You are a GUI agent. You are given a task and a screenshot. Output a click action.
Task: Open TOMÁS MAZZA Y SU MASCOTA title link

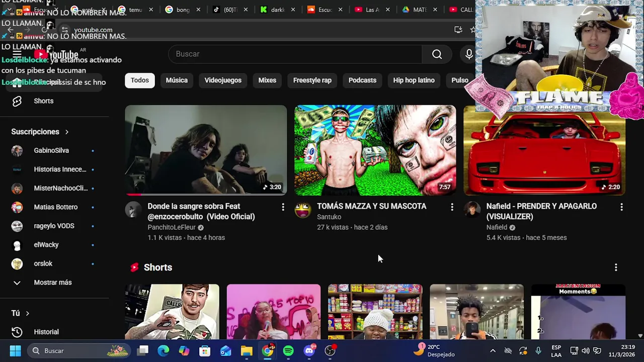point(371,206)
